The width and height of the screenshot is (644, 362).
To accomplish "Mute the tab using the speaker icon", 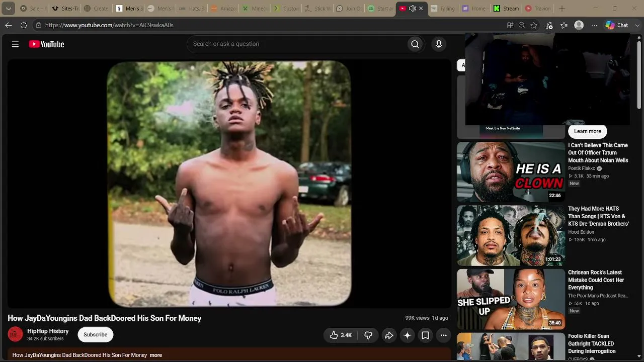I will (x=413, y=9).
